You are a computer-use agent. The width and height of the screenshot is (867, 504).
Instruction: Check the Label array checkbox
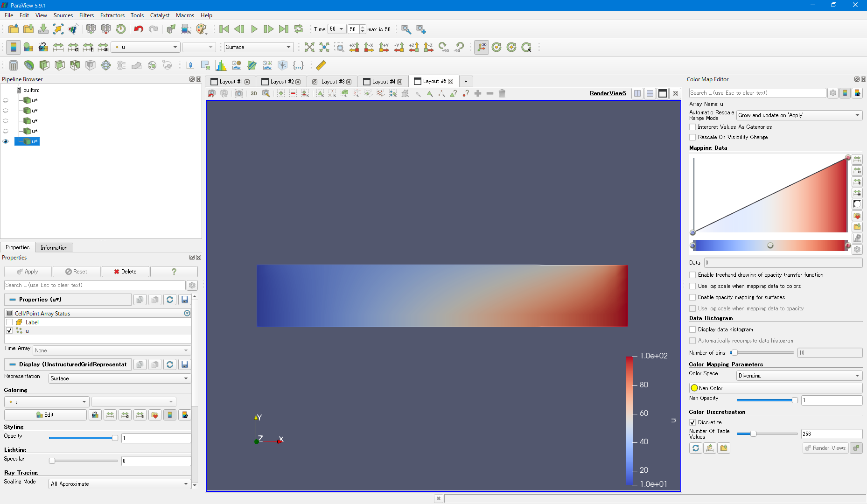9,322
